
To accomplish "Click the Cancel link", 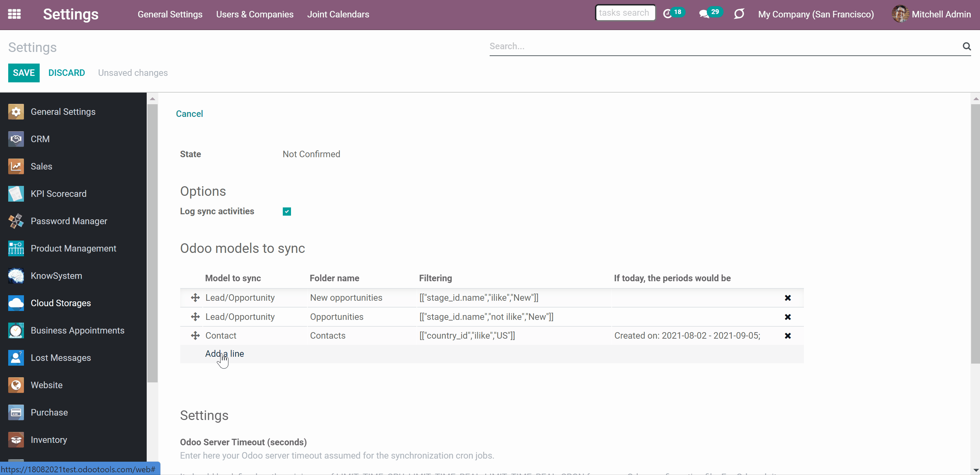I will 189,114.
